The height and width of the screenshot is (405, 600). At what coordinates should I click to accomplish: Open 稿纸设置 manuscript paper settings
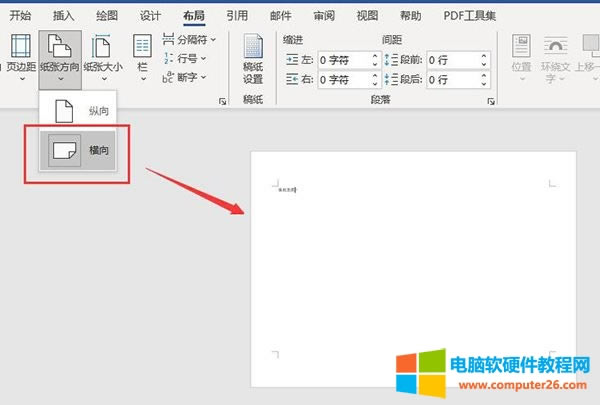(x=253, y=57)
